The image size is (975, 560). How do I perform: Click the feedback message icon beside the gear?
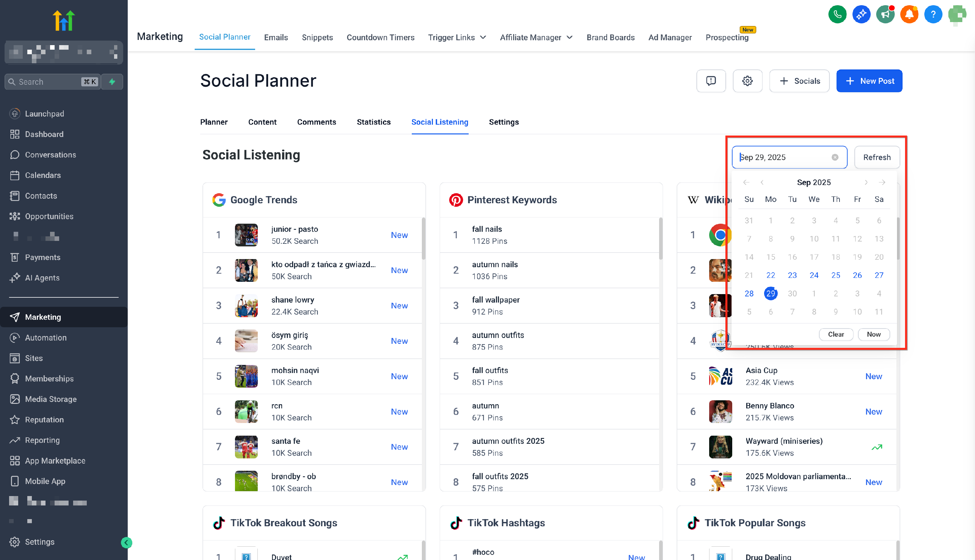(x=710, y=81)
